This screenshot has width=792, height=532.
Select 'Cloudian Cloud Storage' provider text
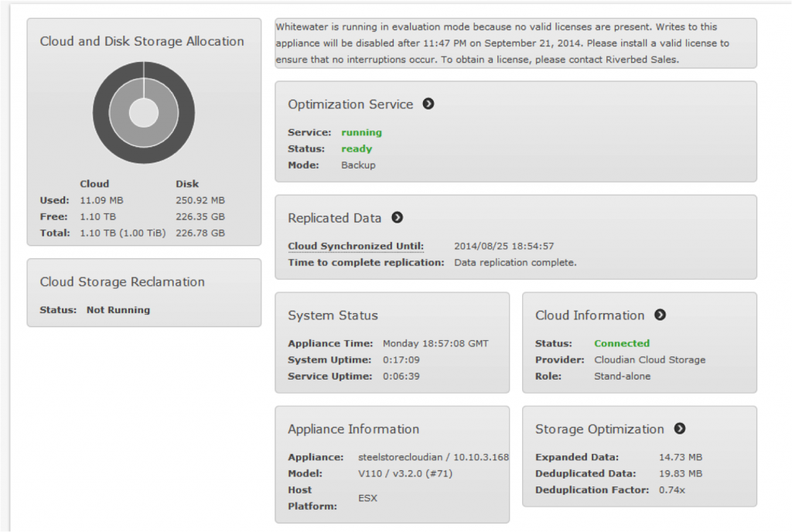point(650,360)
